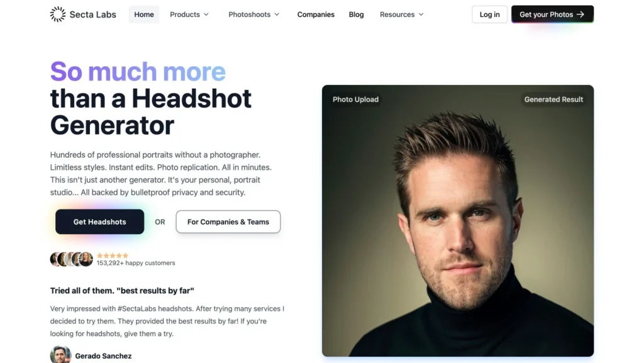The width and height of the screenshot is (644, 363).
Task: Open the Photoshoots dropdown menu
Action: point(254,14)
